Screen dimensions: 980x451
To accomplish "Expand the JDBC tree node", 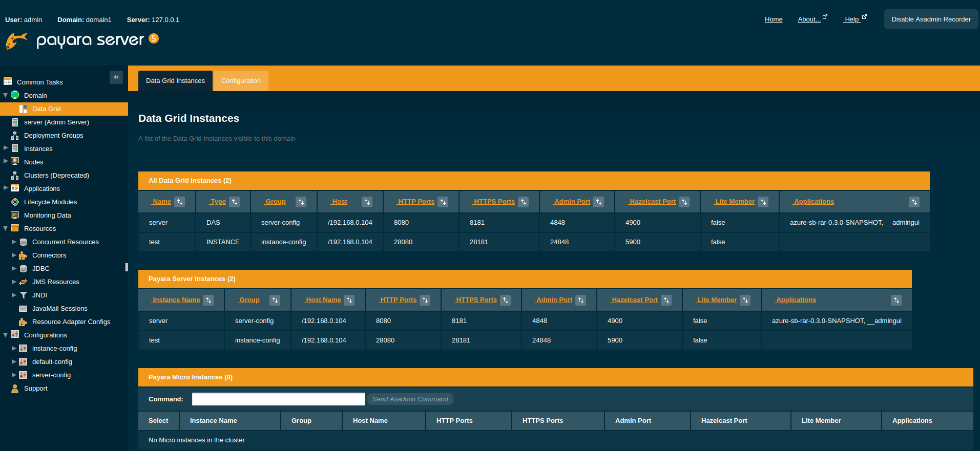I will coord(14,268).
